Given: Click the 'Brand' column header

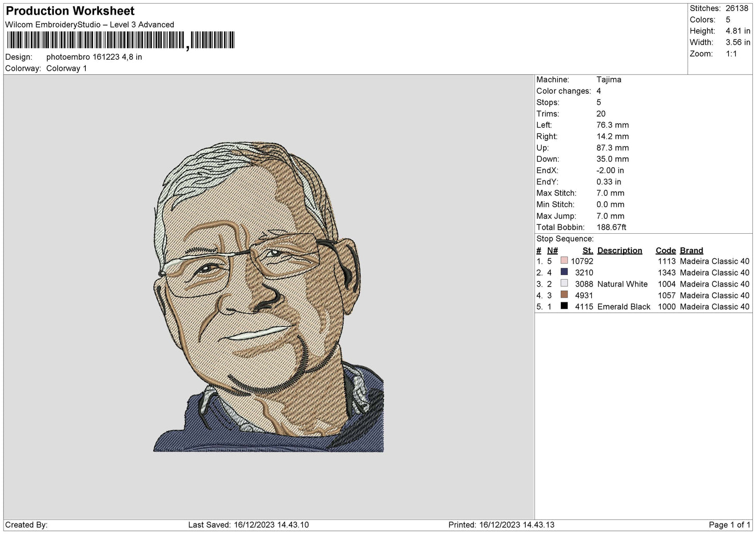Looking at the screenshot, I should click(x=692, y=251).
